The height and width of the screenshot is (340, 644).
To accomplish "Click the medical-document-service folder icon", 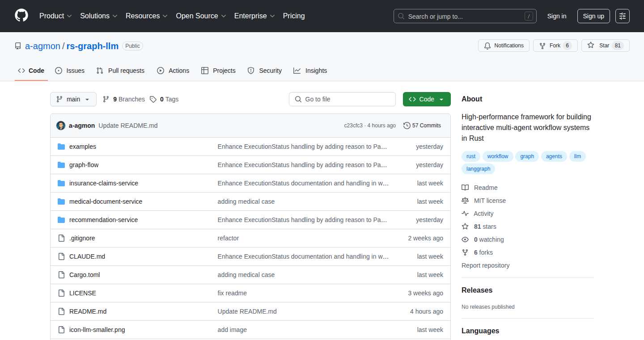I will coord(61,201).
